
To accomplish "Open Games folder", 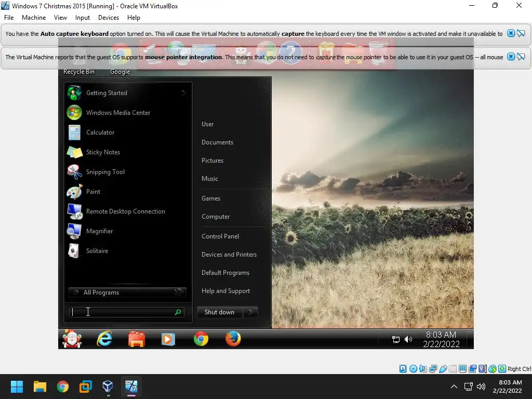I will pyautogui.click(x=211, y=198).
